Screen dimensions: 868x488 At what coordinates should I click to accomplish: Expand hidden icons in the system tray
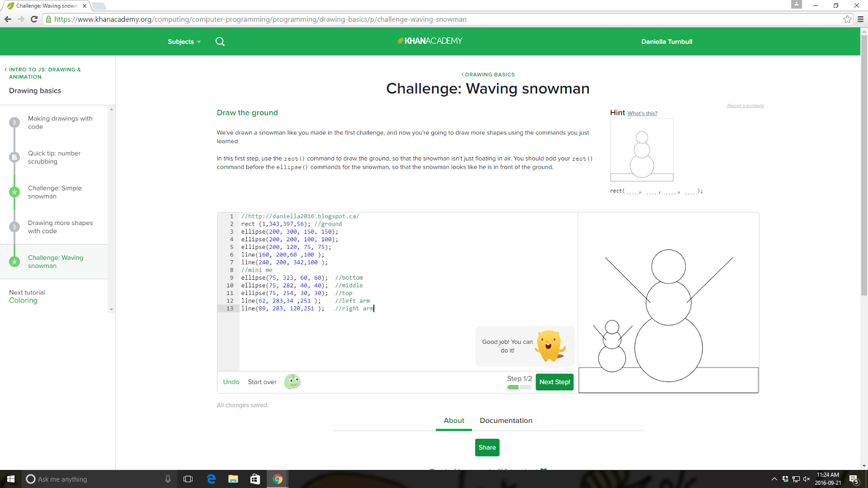[775, 479]
